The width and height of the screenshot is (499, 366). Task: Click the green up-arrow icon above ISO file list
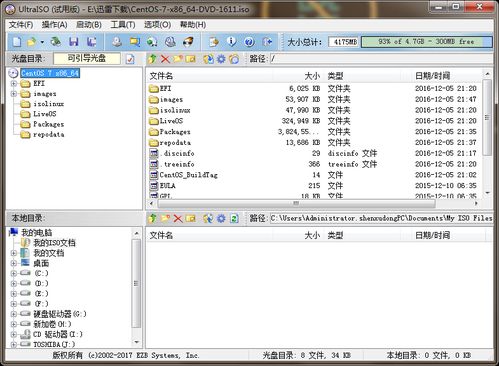152,59
